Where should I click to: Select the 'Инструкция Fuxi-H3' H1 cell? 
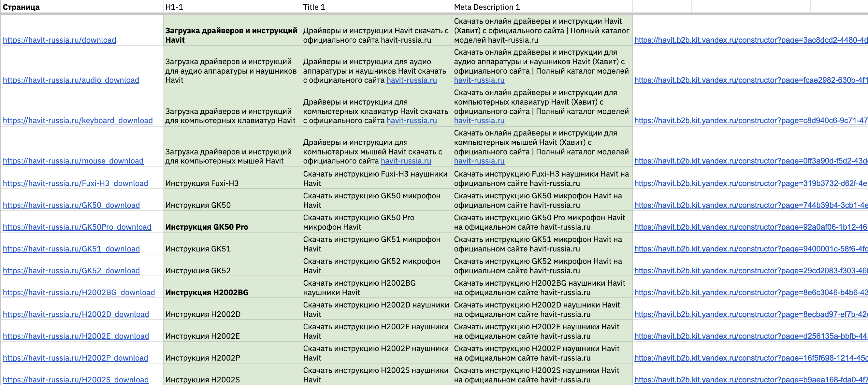tap(232, 178)
